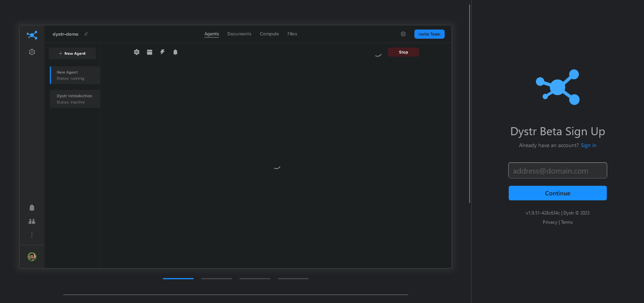The image size is (644, 303).
Task: Switch to the Agents tab
Action: 212,34
